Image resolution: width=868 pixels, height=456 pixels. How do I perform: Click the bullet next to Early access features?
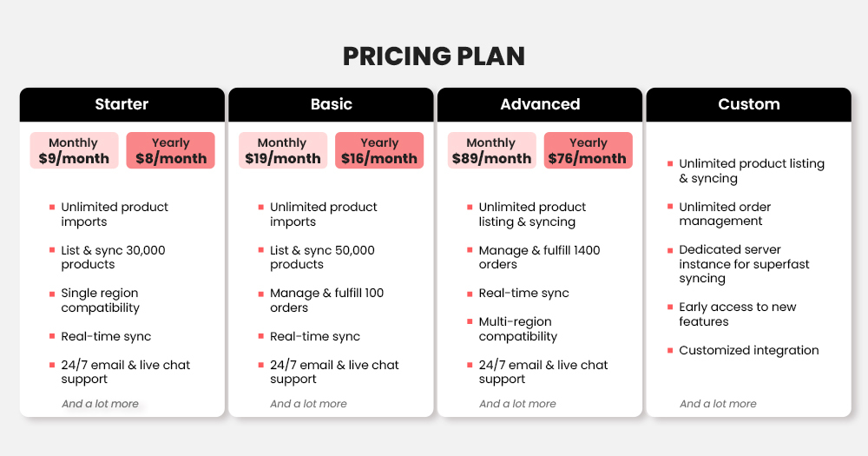[670, 307]
